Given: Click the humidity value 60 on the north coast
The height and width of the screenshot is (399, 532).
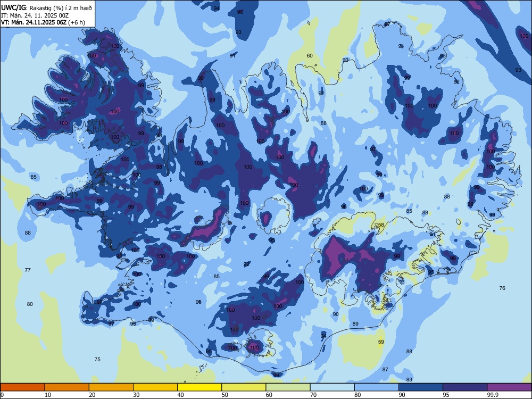Looking at the screenshot, I should coord(310,56).
